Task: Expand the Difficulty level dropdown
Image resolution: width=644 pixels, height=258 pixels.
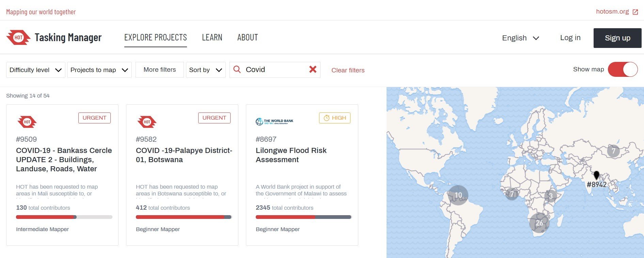Action: [x=35, y=70]
